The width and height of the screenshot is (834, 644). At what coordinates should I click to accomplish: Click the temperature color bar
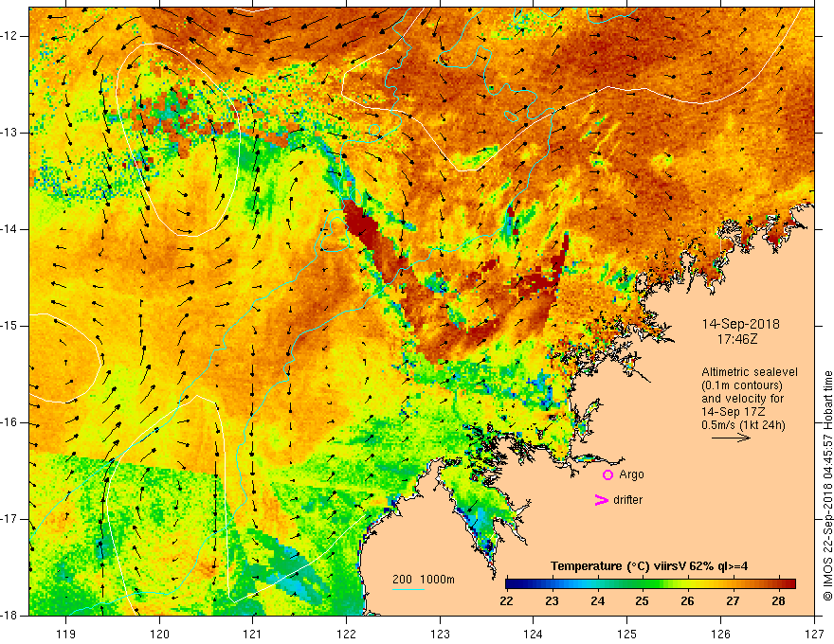click(x=650, y=583)
